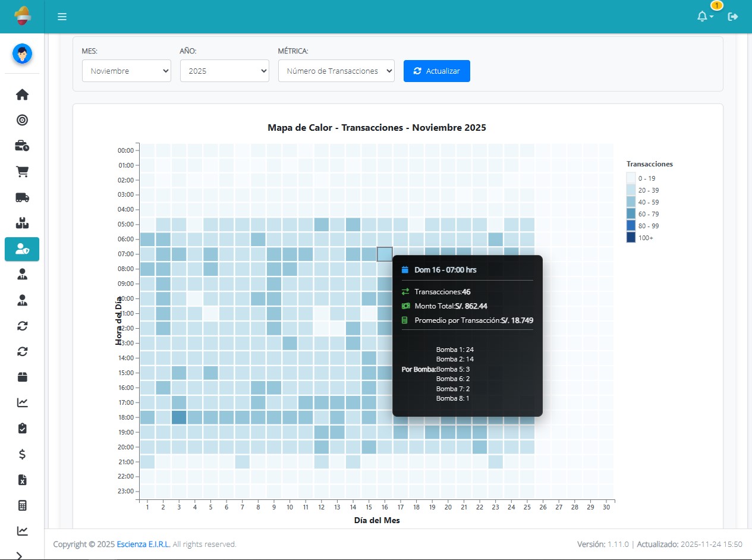Open the notifications bell
This screenshot has height=560, width=752.
click(703, 17)
